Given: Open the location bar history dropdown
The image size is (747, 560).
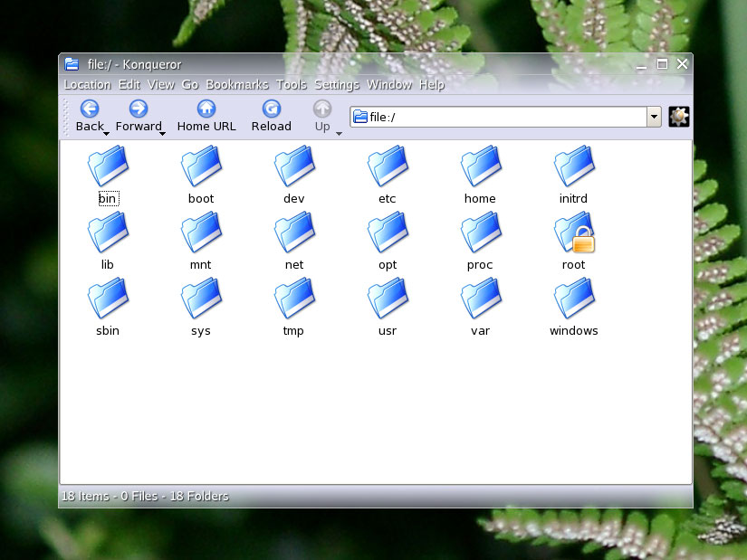Looking at the screenshot, I should [654, 117].
